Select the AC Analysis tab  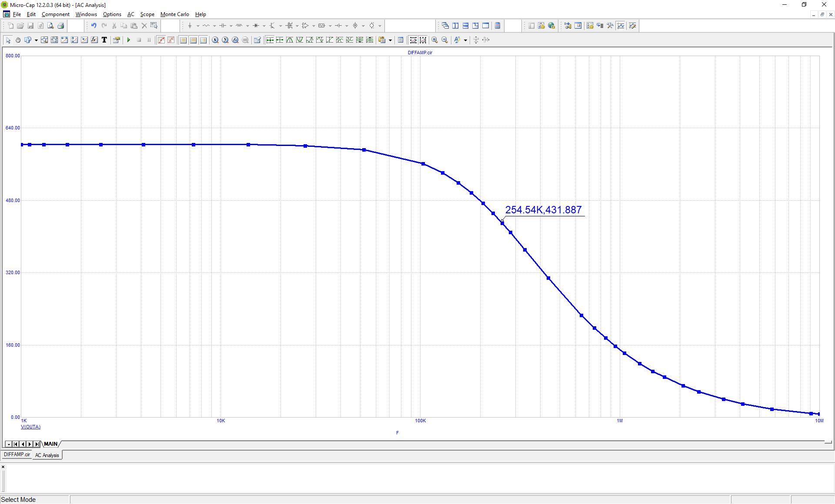[x=47, y=455]
